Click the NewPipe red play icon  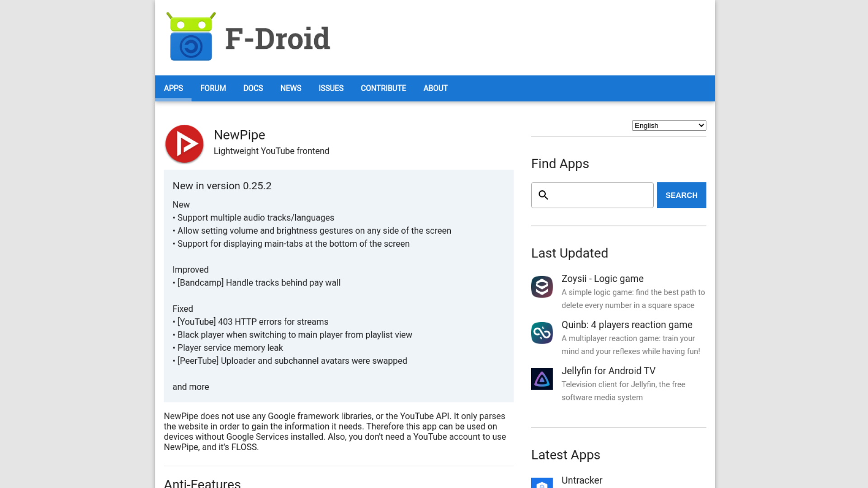[184, 144]
